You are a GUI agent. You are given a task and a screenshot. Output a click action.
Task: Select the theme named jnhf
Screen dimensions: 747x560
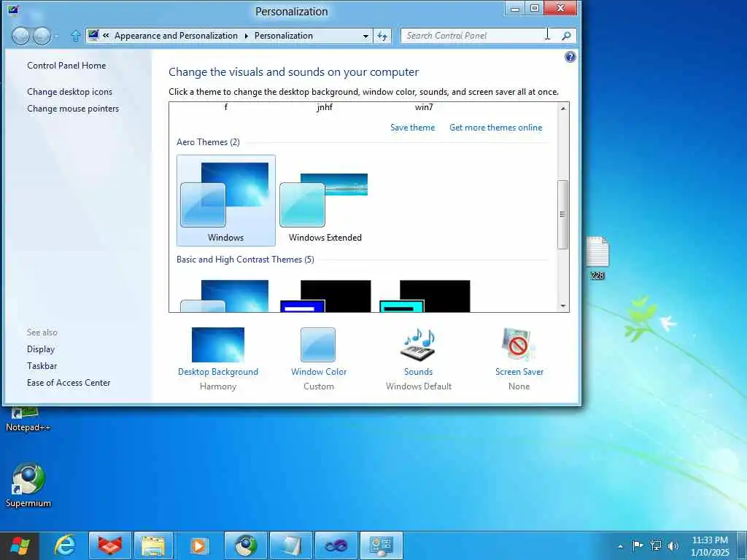pos(325,107)
